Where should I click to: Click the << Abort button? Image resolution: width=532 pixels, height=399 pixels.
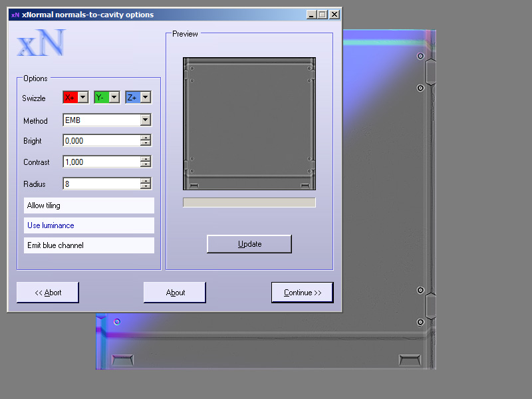point(48,293)
